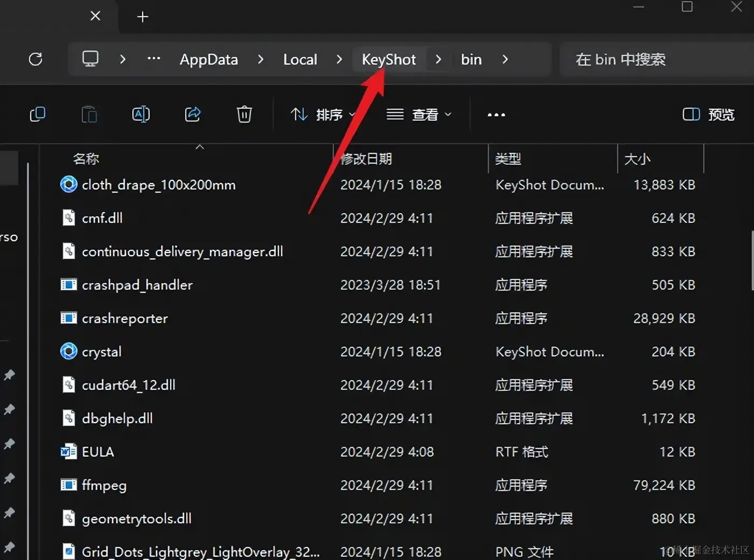Select geometrytools.dll file icon
The width and height of the screenshot is (754, 560).
pyautogui.click(x=68, y=519)
